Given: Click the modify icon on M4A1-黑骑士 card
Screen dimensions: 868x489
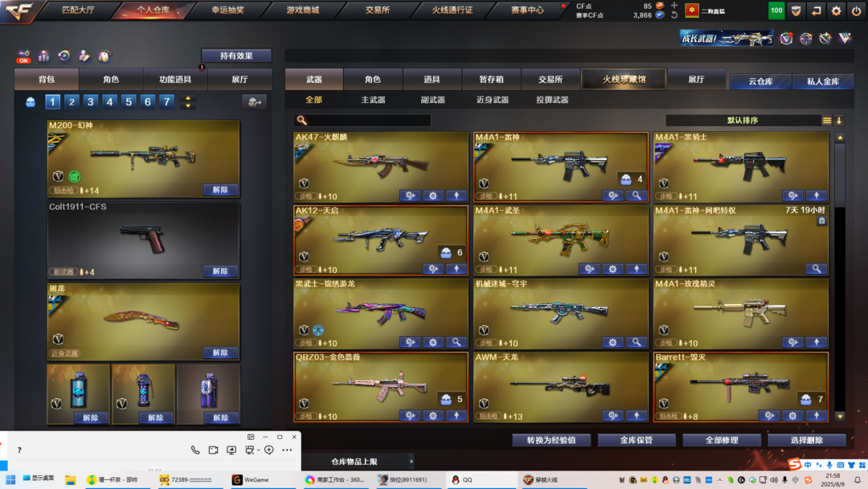Looking at the screenshot, I should [792, 195].
